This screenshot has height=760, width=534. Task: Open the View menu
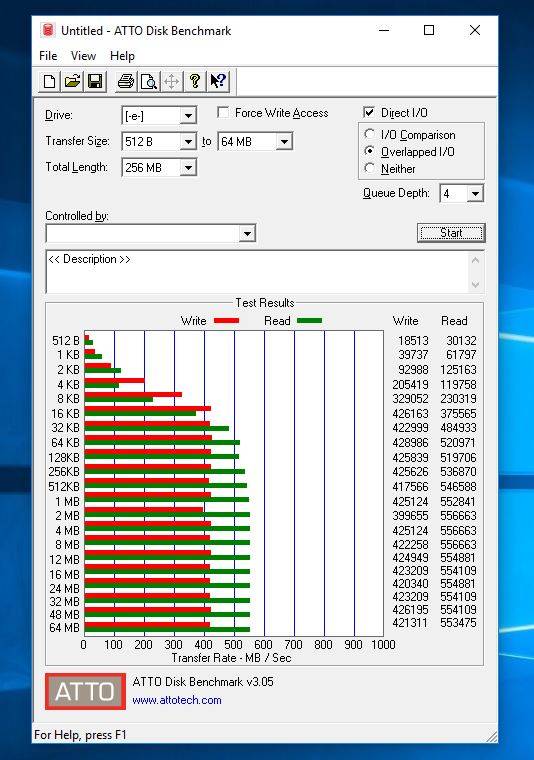click(x=83, y=56)
